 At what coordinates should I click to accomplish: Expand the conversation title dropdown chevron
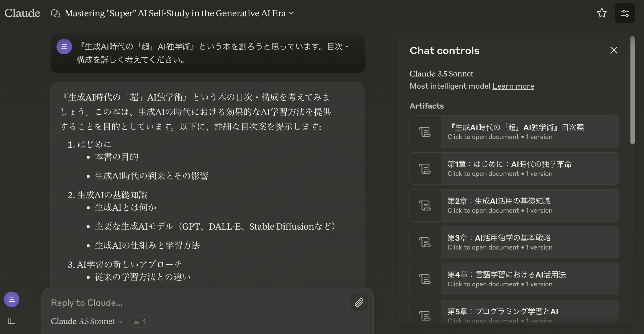tap(291, 13)
